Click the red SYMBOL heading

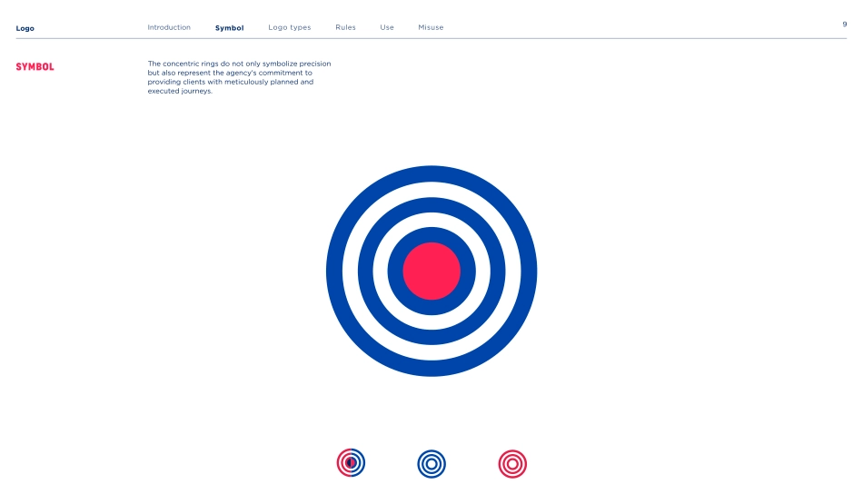click(x=35, y=67)
